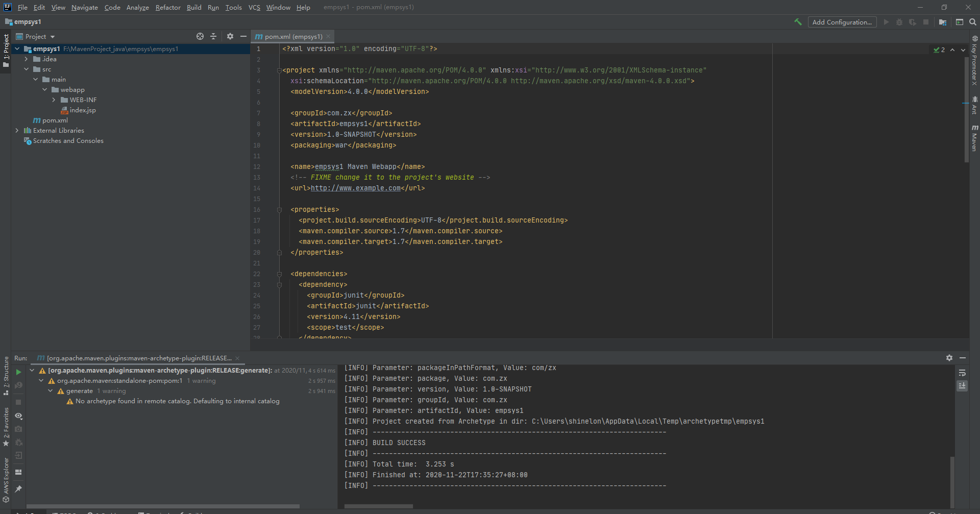980x514 pixels.
Task: Open the Project Structure icon
Action: (943, 22)
